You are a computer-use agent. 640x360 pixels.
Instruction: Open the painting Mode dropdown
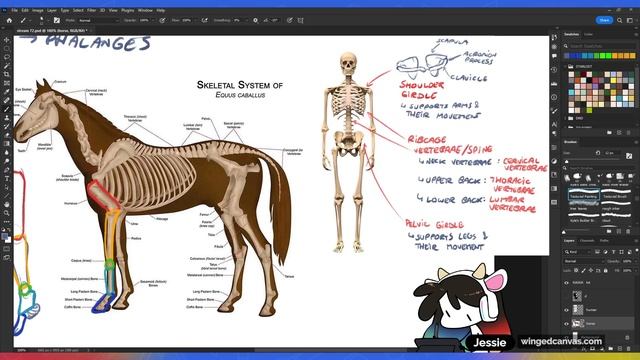(x=98, y=20)
